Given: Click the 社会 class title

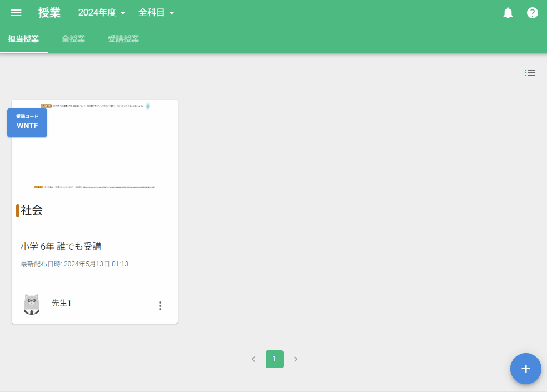Looking at the screenshot, I should click(x=31, y=210).
